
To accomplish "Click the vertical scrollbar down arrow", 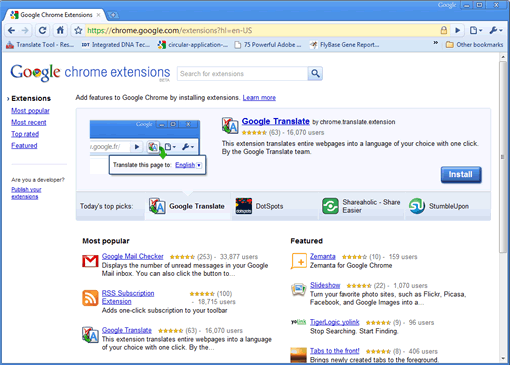I will click(503, 358).
